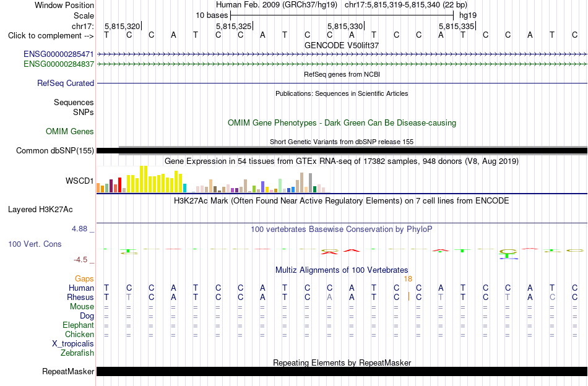Click the Scale label on the left
Image resolution: width=588 pixels, height=386 pixels.
click(x=84, y=15)
